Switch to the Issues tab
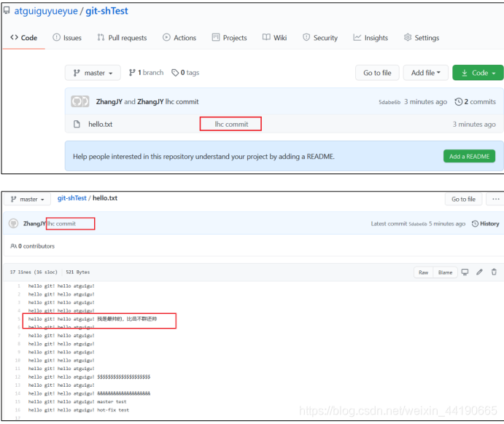The image size is (504, 424). [67, 38]
